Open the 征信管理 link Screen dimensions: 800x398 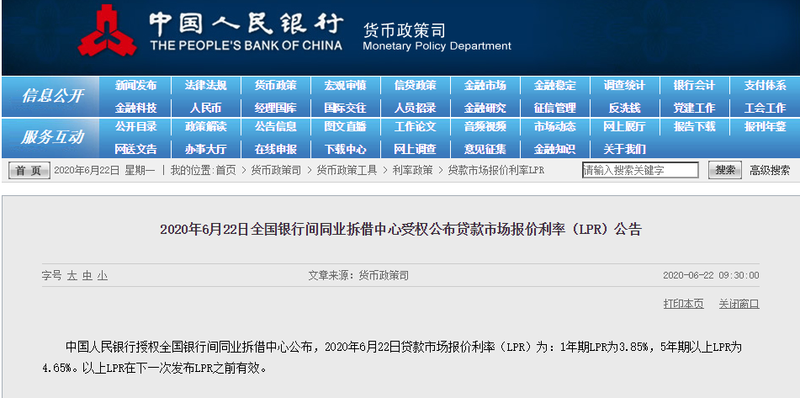click(555, 108)
